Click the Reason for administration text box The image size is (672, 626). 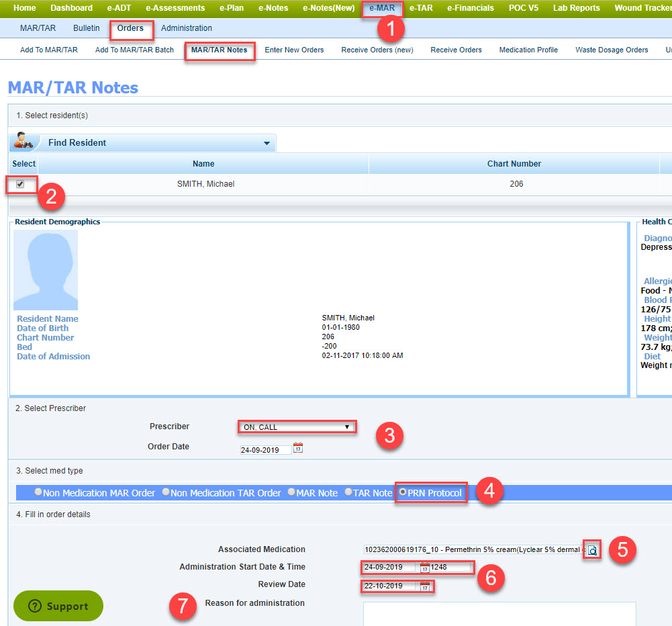pyautogui.click(x=499, y=613)
